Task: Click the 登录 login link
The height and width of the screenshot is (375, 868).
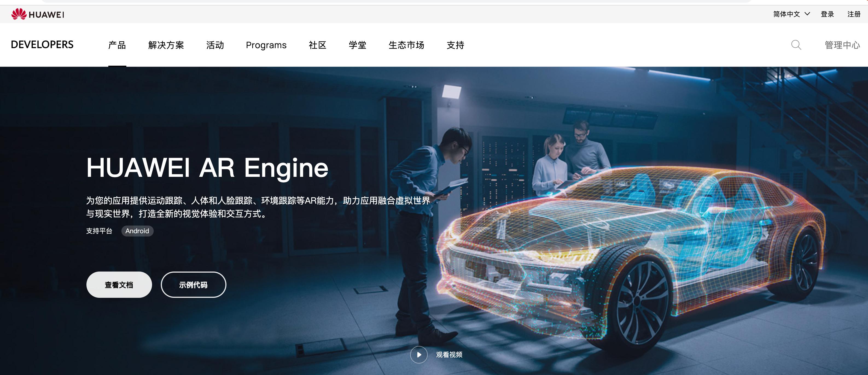Action: click(x=827, y=14)
